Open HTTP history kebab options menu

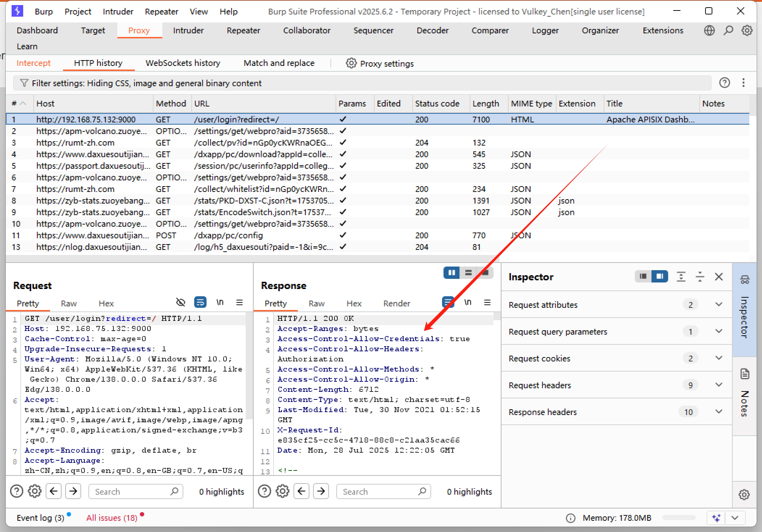743,83
